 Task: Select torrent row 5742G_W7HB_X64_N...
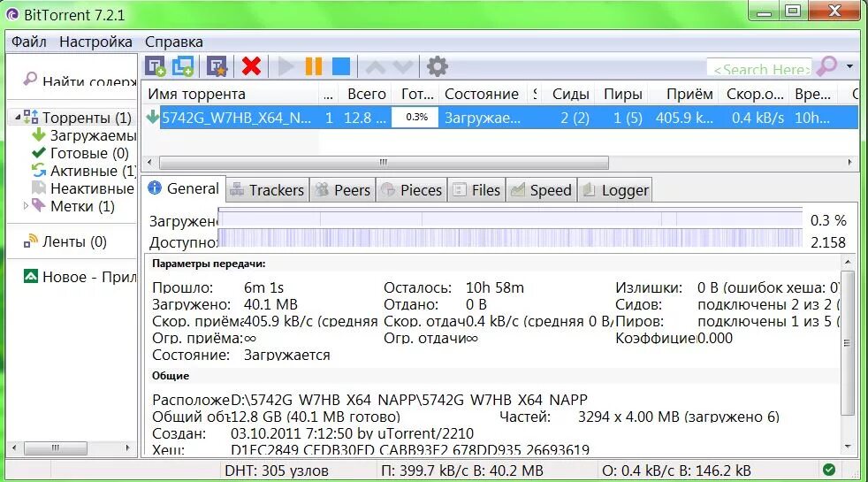click(x=500, y=118)
